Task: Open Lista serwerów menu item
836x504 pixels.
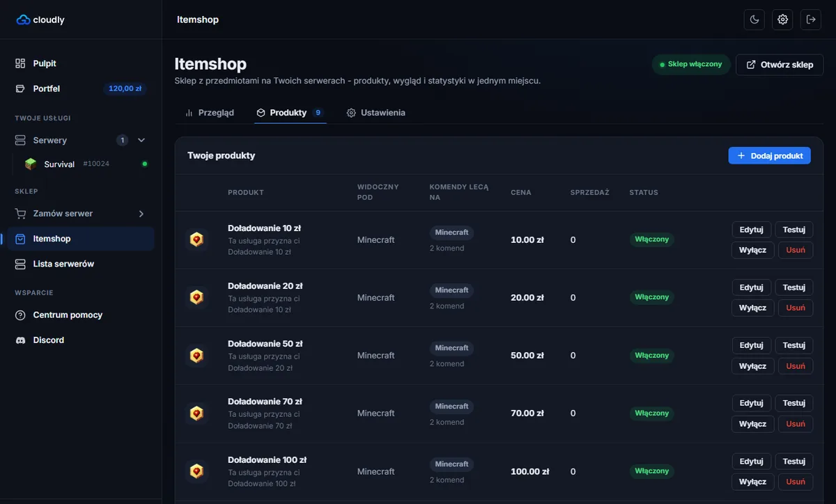Action: tap(81, 264)
